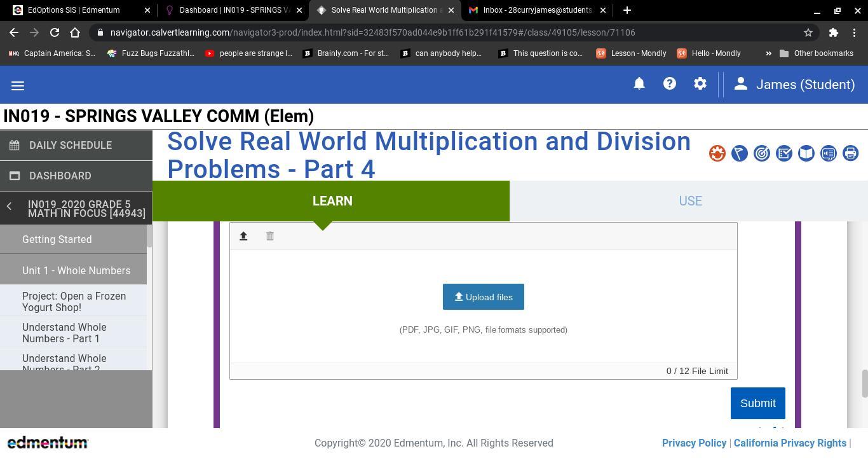The height and width of the screenshot is (458, 868).
Task: Open the settings gear in header
Action: pyautogui.click(x=700, y=84)
